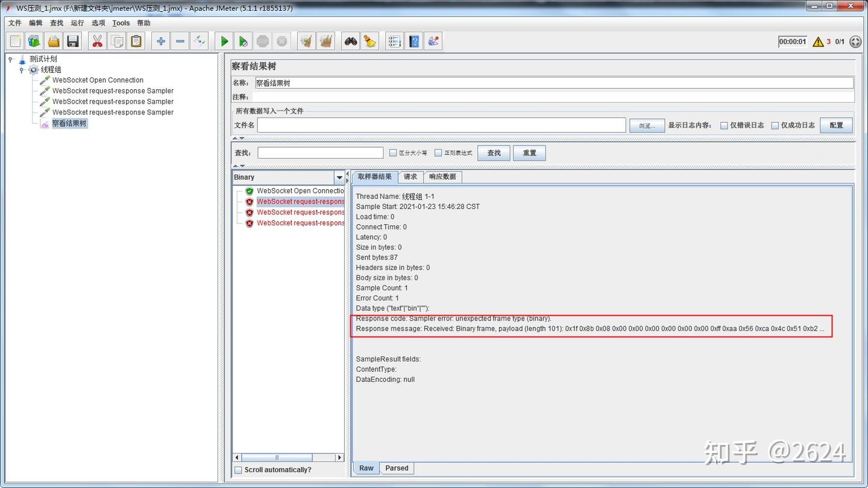Open the Templates toolbar icon

pos(34,42)
